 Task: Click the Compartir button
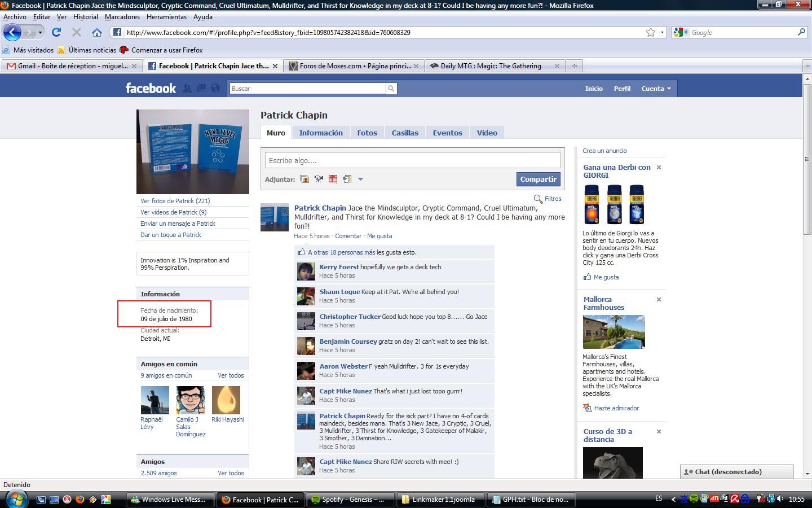click(538, 179)
